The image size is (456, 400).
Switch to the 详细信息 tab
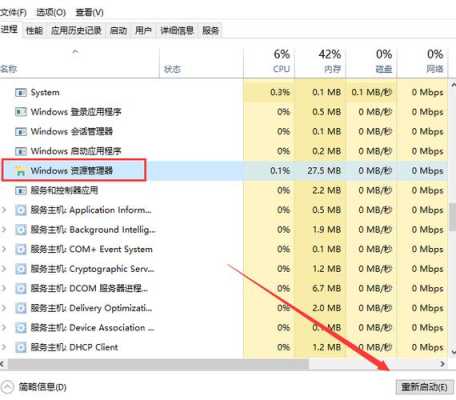177,31
